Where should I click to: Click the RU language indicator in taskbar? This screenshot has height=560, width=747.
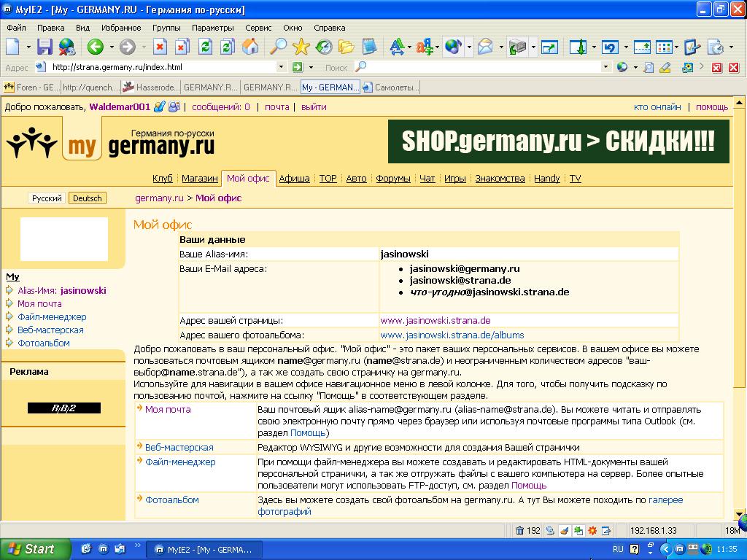618,549
